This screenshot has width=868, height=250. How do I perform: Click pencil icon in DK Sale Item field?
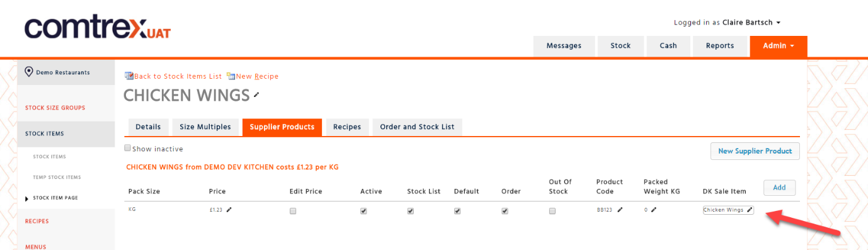pos(750,210)
